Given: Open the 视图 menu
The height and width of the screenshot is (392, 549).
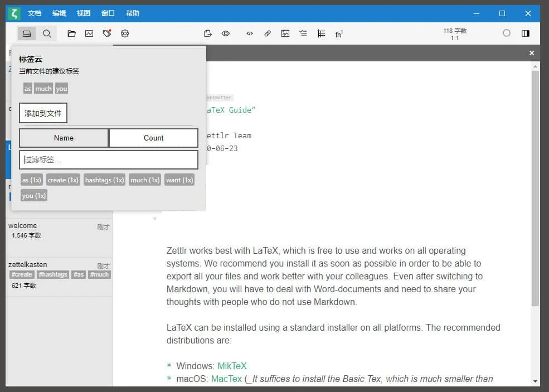Looking at the screenshot, I should pos(84,13).
